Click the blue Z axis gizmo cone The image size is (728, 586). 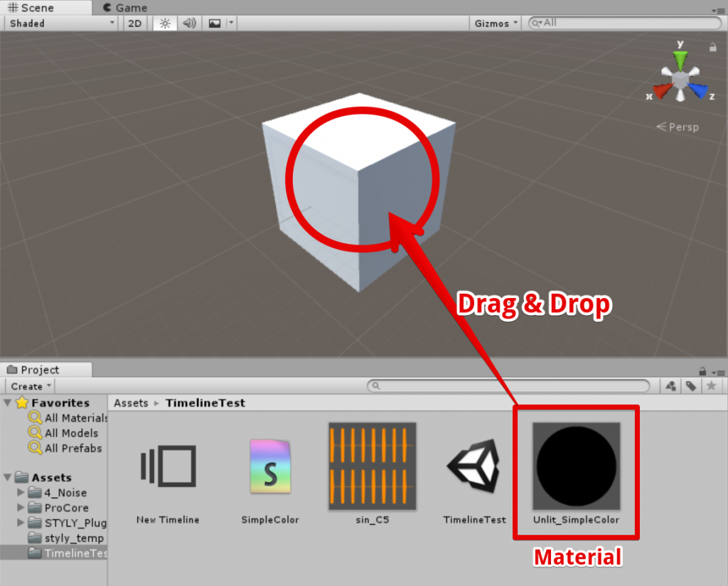698,91
